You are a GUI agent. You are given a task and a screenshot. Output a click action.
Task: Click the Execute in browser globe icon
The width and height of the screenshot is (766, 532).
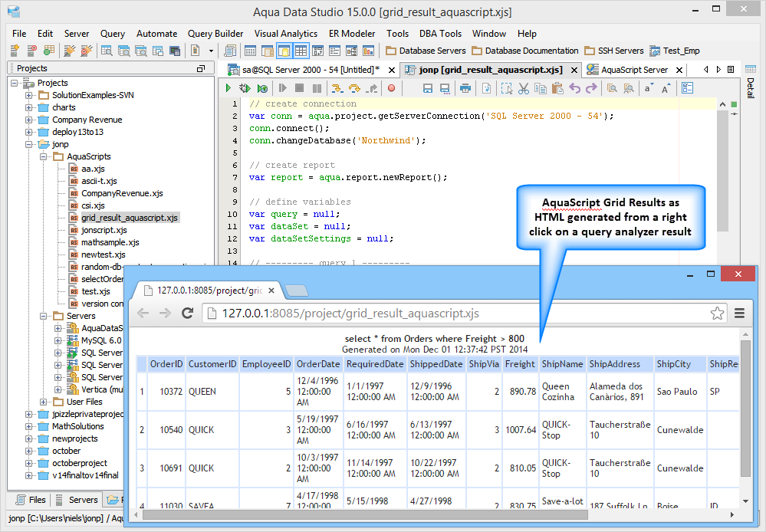click(x=263, y=88)
